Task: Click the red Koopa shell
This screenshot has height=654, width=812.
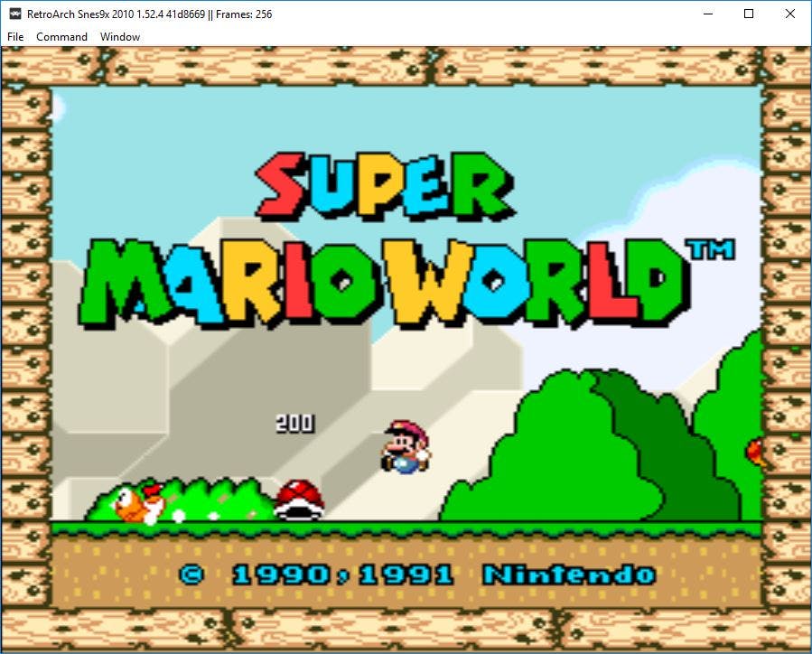Action: coord(299,500)
